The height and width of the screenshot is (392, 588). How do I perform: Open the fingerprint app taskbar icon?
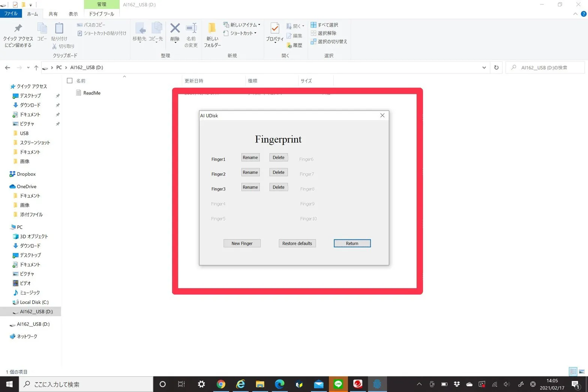(x=377, y=384)
